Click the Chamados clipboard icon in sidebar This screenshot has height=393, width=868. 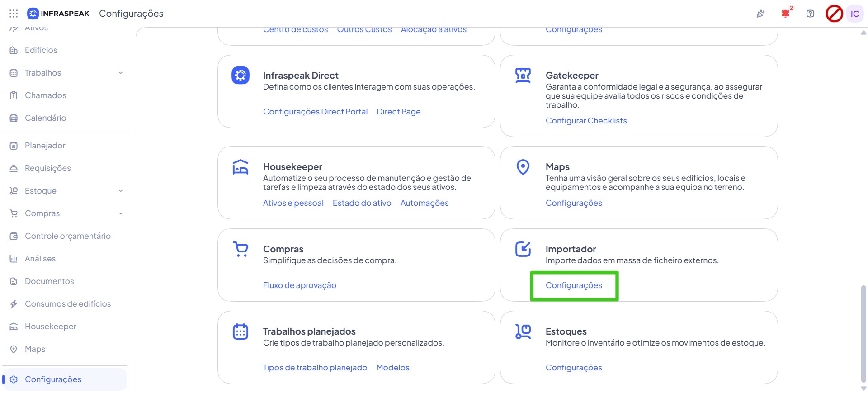coord(14,95)
